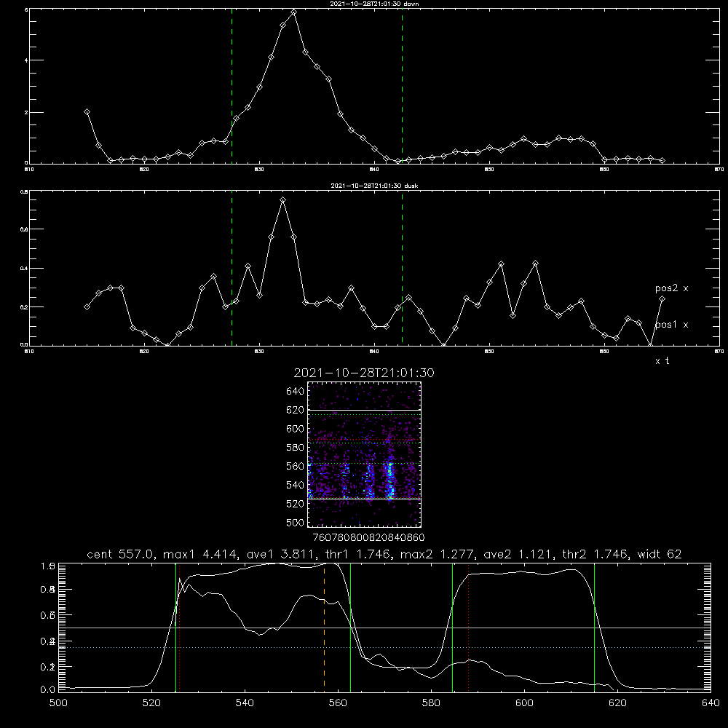Click the '840' x-axis label of dawn plot

click(374, 170)
